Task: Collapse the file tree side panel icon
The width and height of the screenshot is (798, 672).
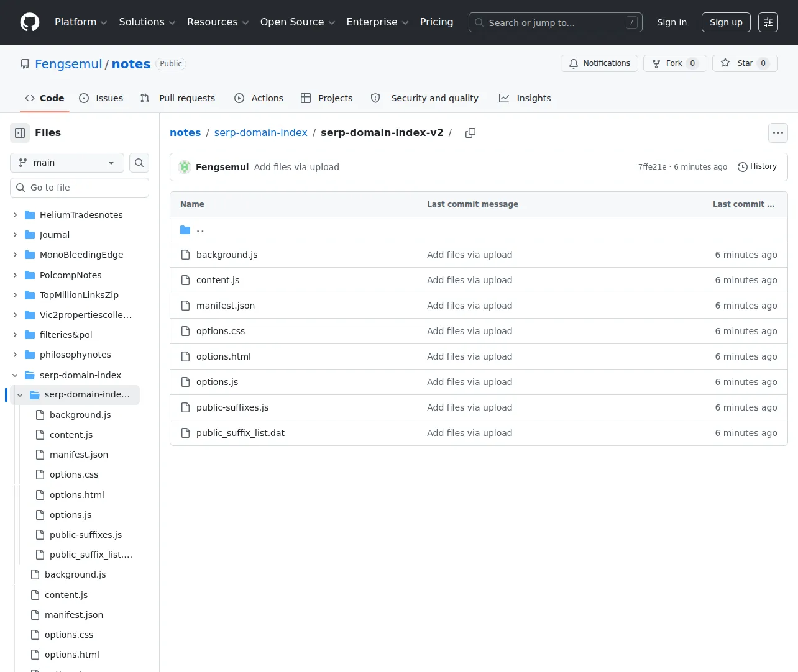Action: click(20, 133)
